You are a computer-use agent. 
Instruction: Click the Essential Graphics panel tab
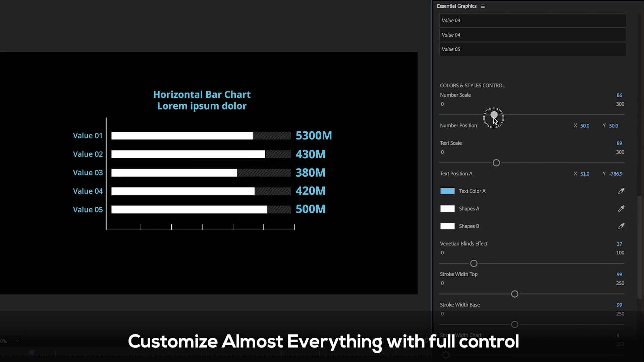[x=457, y=6]
